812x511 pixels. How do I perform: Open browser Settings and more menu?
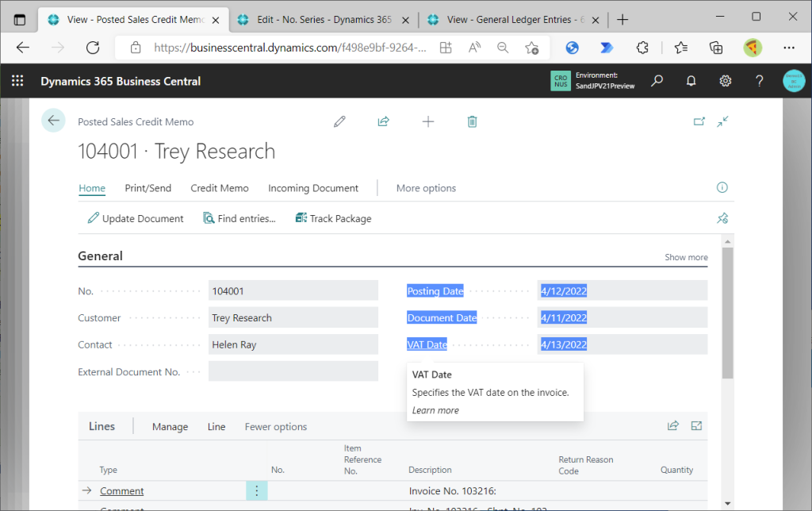coord(789,48)
